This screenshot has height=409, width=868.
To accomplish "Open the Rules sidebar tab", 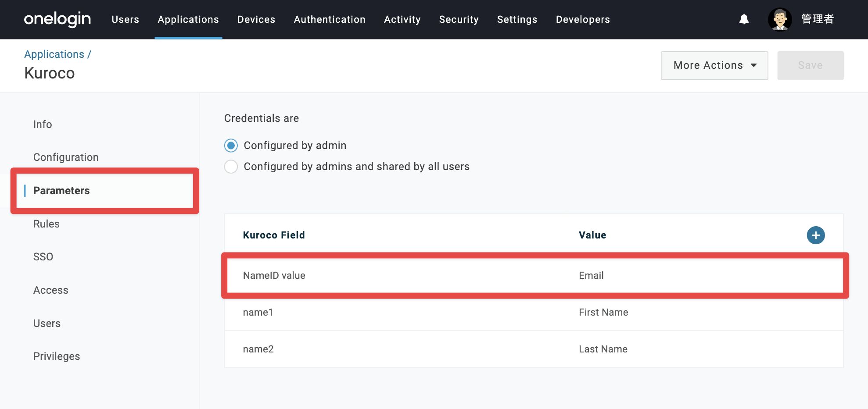I will pyautogui.click(x=47, y=224).
